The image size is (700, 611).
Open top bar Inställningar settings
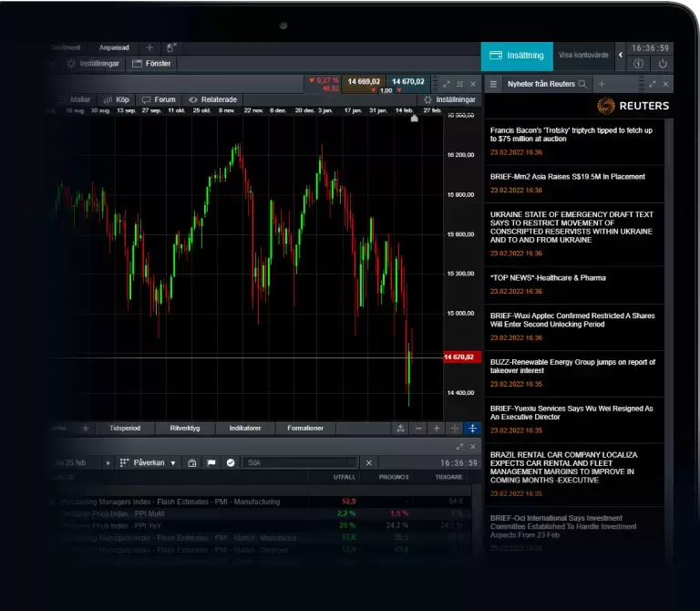pyautogui.click(x=93, y=64)
